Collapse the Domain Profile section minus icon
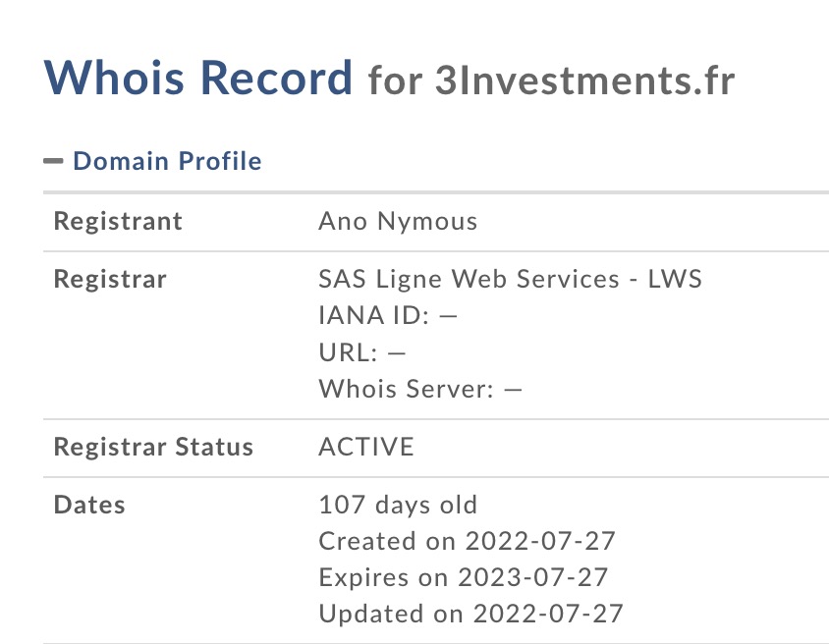The width and height of the screenshot is (829, 644). (x=53, y=161)
